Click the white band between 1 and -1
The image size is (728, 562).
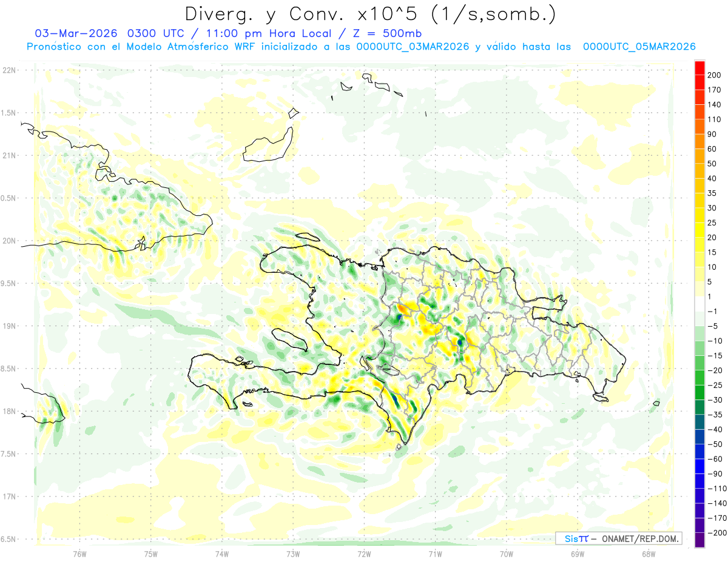pos(699,303)
